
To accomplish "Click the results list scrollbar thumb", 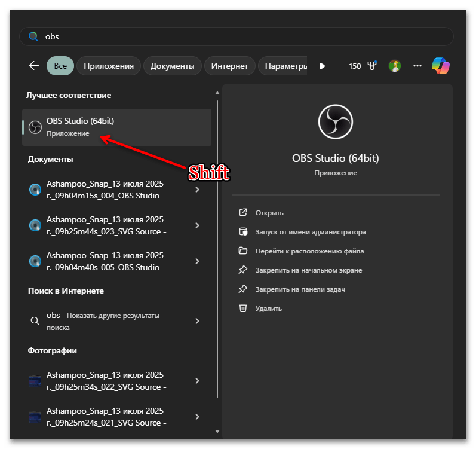I will pos(217,249).
